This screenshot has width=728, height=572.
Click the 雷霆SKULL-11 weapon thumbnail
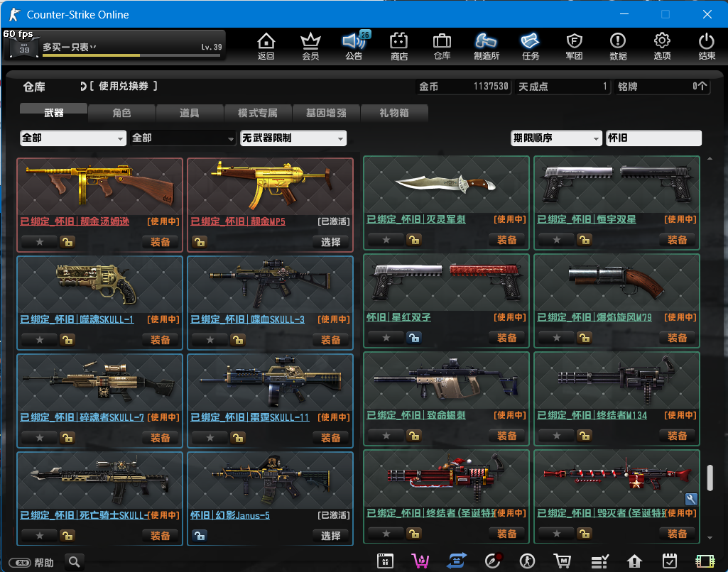pyautogui.click(x=270, y=381)
